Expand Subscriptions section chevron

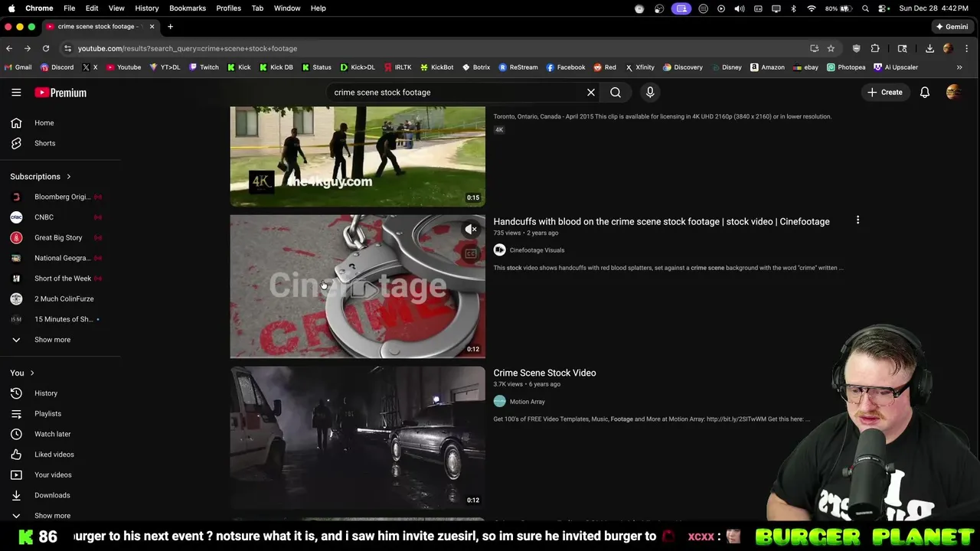(68, 177)
